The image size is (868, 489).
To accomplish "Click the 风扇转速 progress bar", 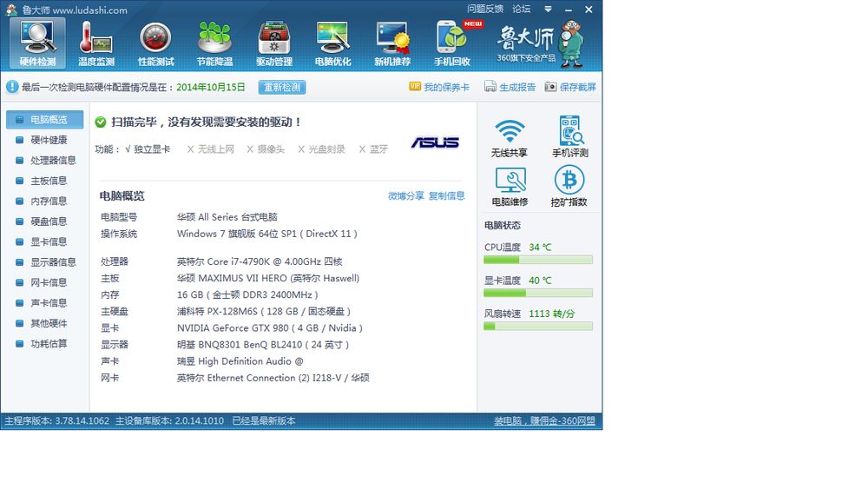I will coord(538,327).
